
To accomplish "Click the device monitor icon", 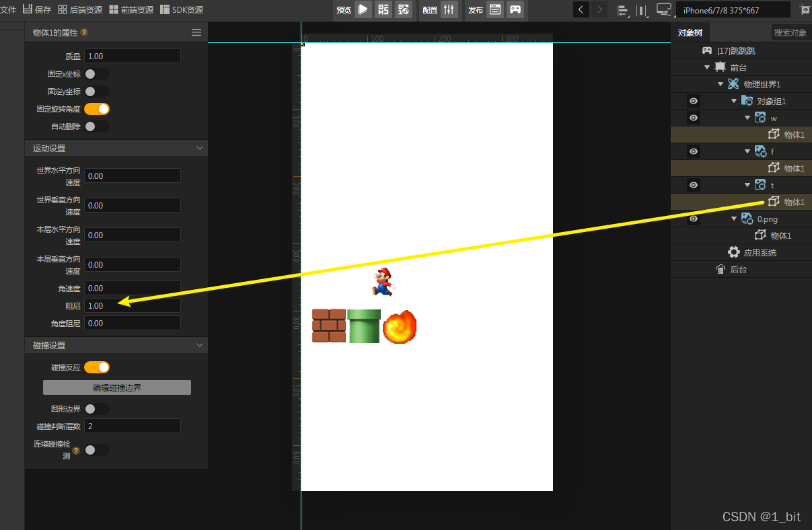I will pyautogui.click(x=664, y=9).
